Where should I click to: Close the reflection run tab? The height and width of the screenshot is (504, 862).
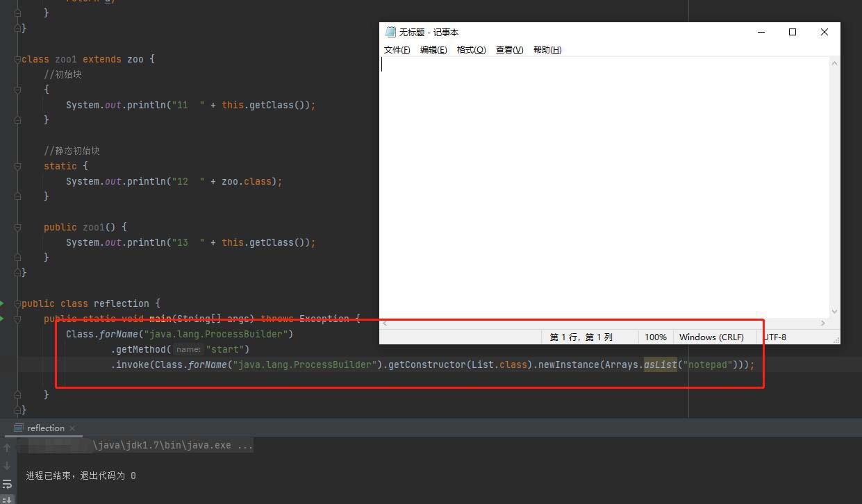(x=72, y=428)
